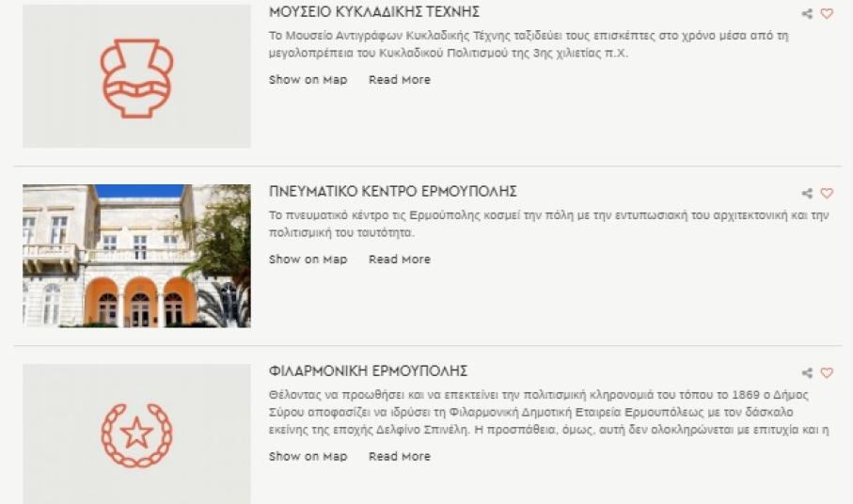Image resolution: width=853 pixels, height=504 pixels.
Task: Open the ΜΟΥΣΕΙΟ ΚΥΚΛΑΔΙΚΗΣ ΤΕΧΝΗΣ title
Action: click(373, 12)
